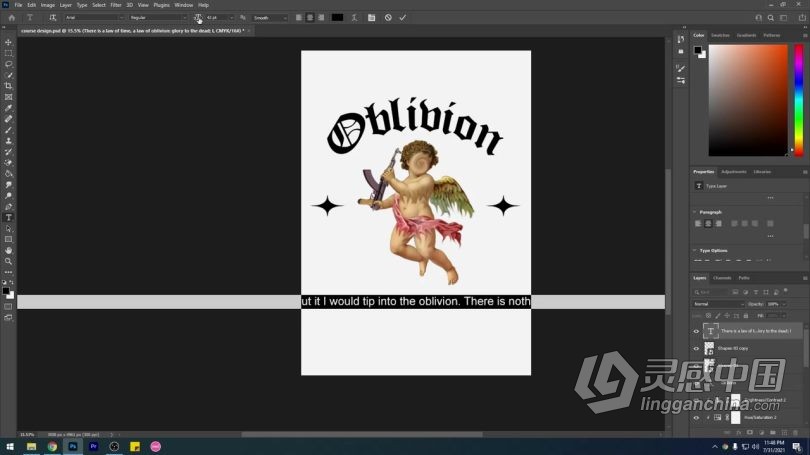Open the Arial font family dropdown
Viewport: 810px width, 455px height.
click(121, 18)
